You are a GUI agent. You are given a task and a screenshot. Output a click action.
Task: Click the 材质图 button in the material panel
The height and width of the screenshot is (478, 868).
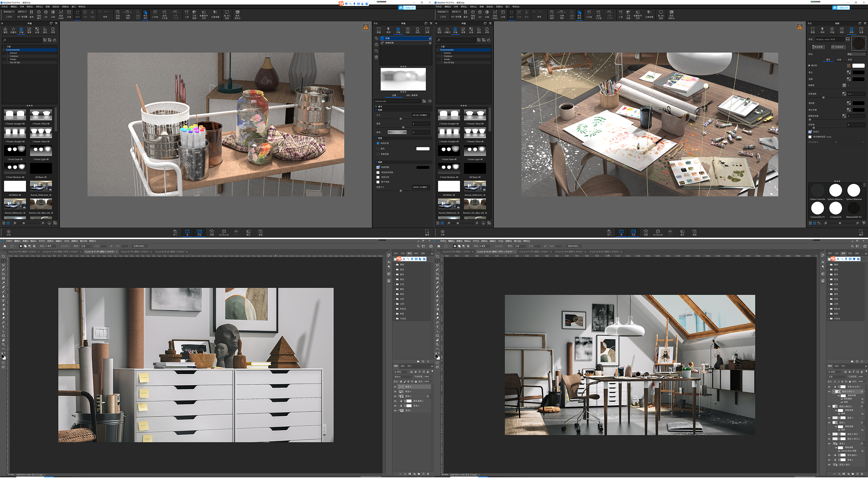tap(819, 47)
